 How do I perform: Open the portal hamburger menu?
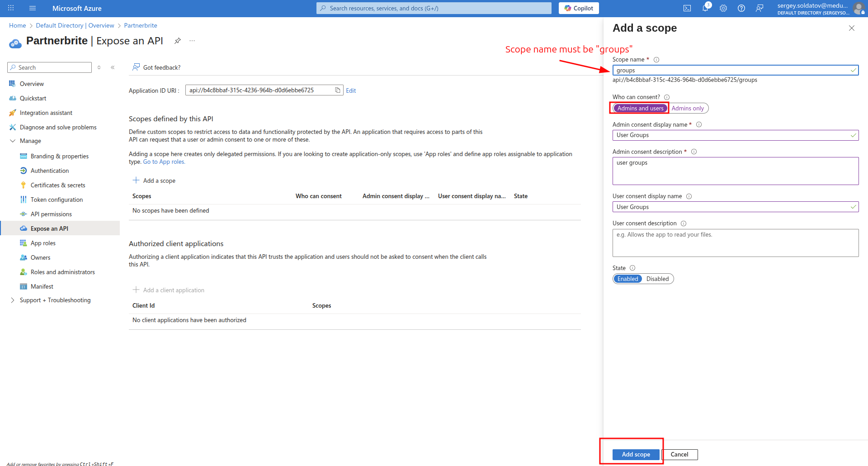click(x=33, y=8)
